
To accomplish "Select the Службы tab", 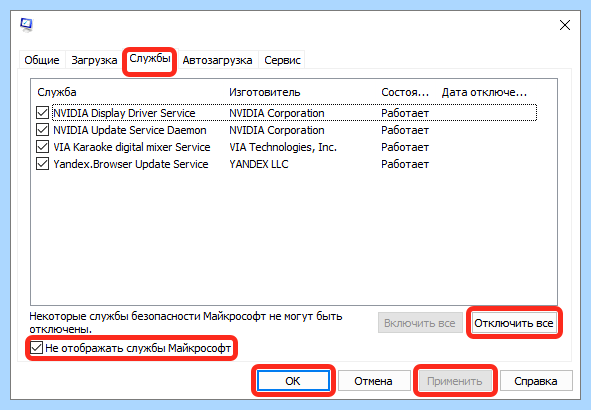I will click(x=150, y=59).
